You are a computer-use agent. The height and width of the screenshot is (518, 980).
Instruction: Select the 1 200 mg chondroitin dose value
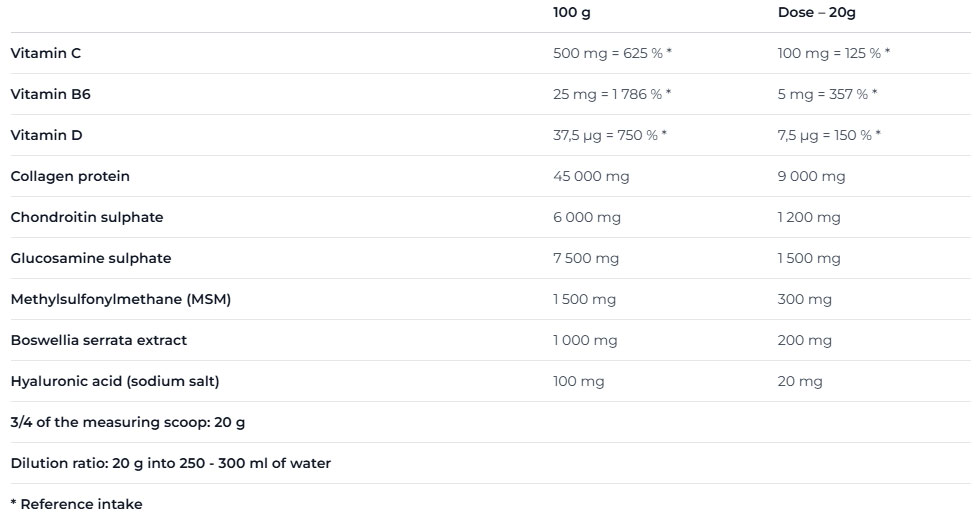809,217
